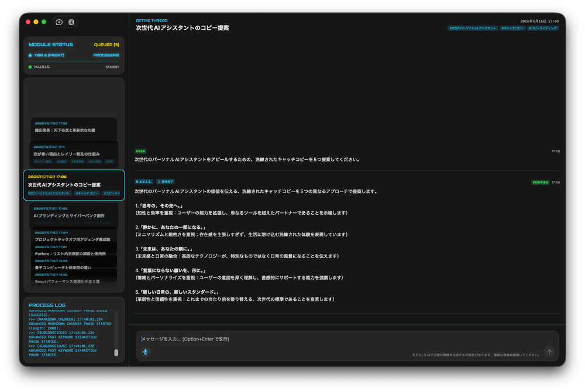This screenshot has height=392, width=585.
Task: Click the Process Log scrollbar thumb
Action: point(116,352)
